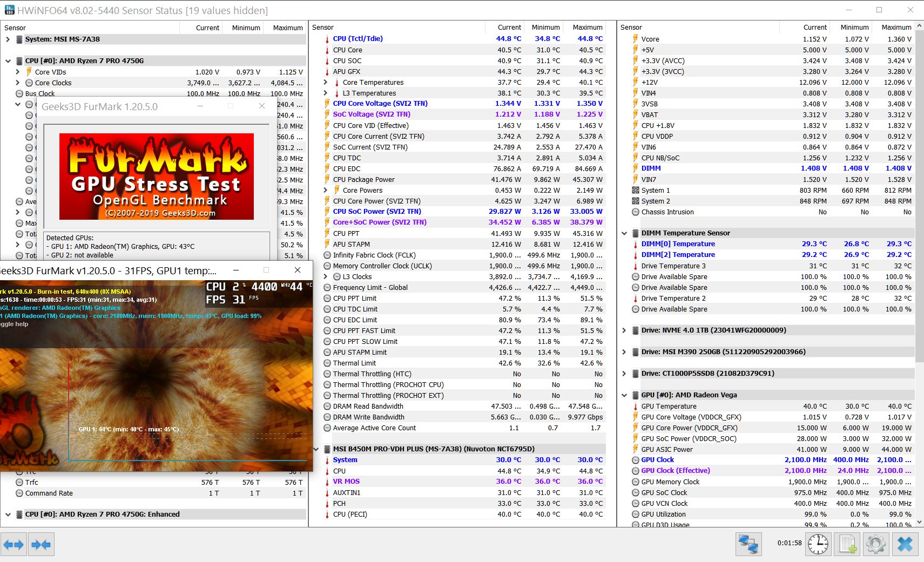The image size is (924, 562).
Task: Expand the Core Powers row
Action: (325, 190)
